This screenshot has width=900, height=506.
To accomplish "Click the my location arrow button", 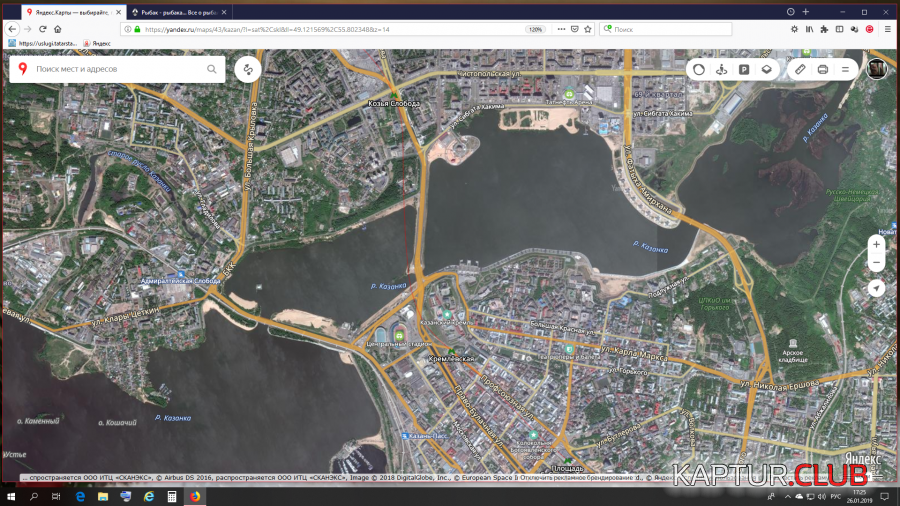I will pyautogui.click(x=876, y=288).
